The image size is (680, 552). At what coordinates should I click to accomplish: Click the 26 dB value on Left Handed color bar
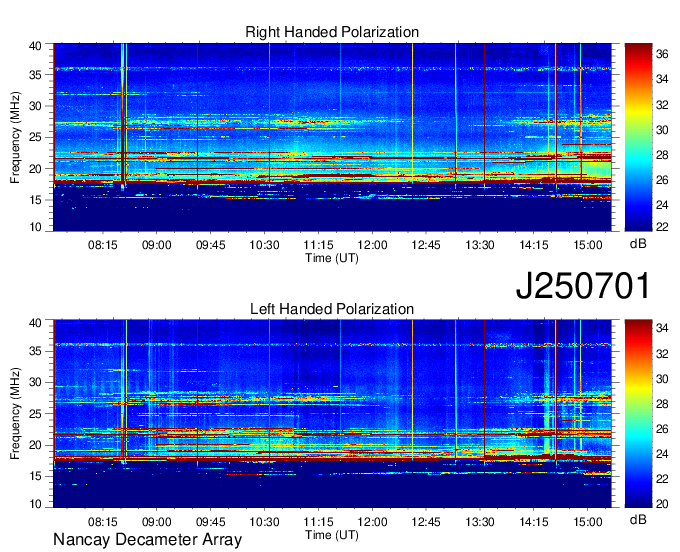click(662, 429)
